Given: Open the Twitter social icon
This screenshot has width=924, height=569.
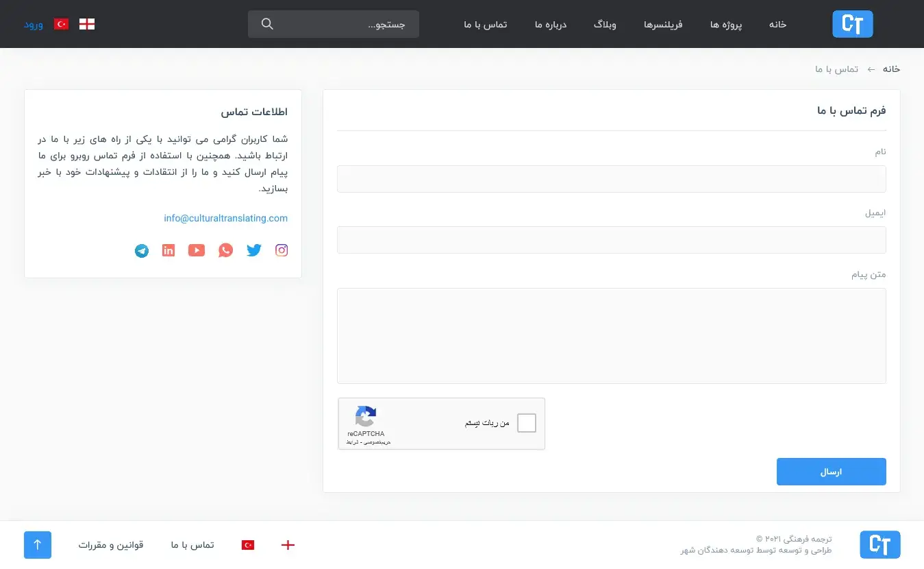Looking at the screenshot, I should pyautogui.click(x=254, y=250).
